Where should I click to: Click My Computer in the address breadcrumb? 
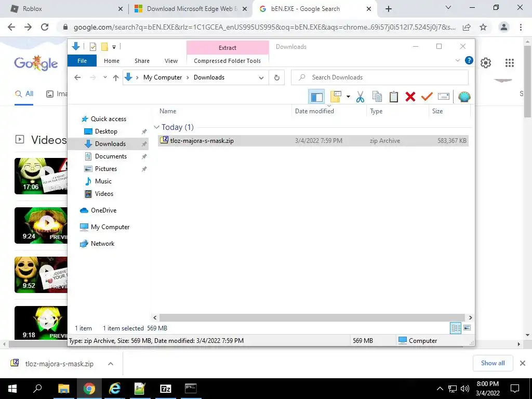[163, 77]
